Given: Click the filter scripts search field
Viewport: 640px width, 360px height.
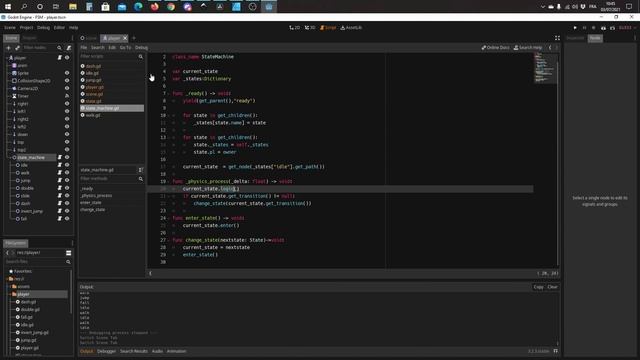Looking at the screenshot, I should coord(111,56).
